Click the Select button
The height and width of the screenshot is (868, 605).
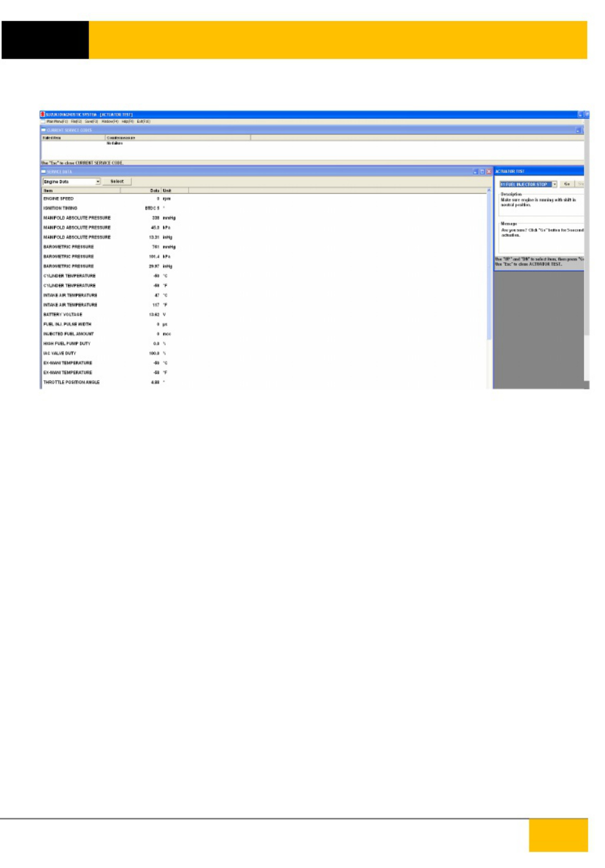click(117, 182)
